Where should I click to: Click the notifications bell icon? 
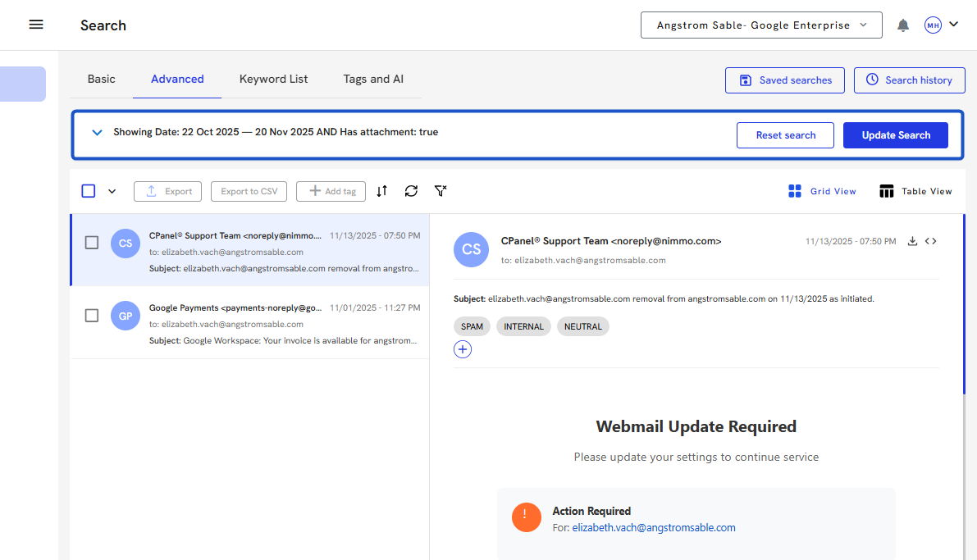click(903, 25)
